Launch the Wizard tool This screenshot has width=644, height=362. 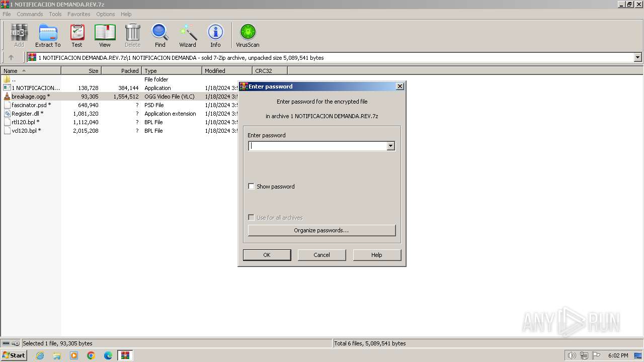188,35
